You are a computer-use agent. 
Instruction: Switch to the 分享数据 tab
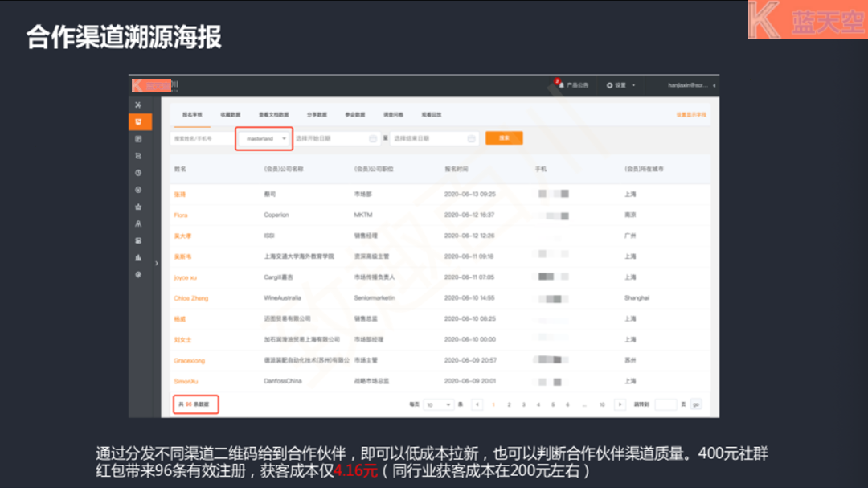317,115
